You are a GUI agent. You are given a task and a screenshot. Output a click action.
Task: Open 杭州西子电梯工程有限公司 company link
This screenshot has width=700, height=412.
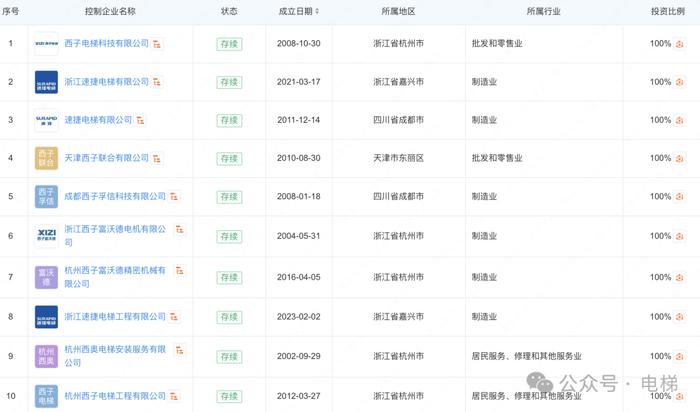[x=115, y=396]
